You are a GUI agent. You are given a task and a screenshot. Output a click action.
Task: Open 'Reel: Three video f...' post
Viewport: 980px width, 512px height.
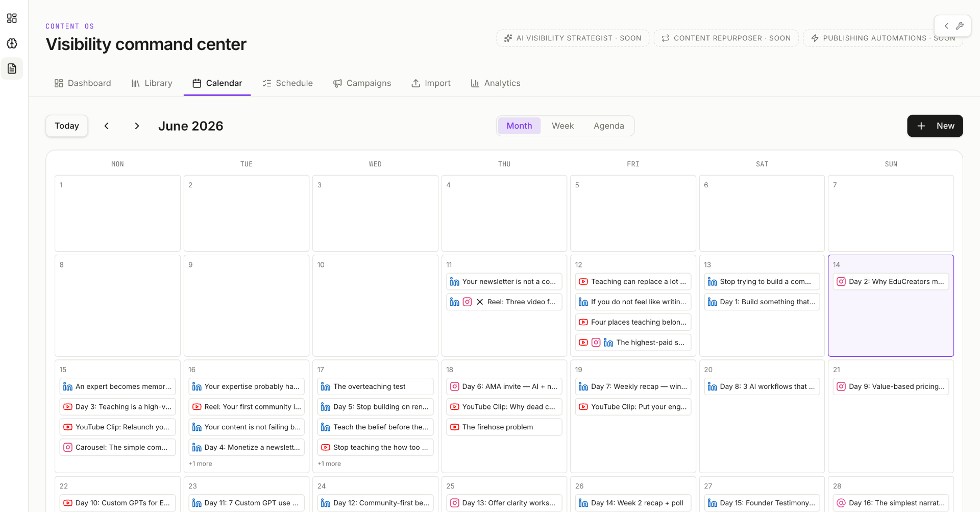point(504,302)
